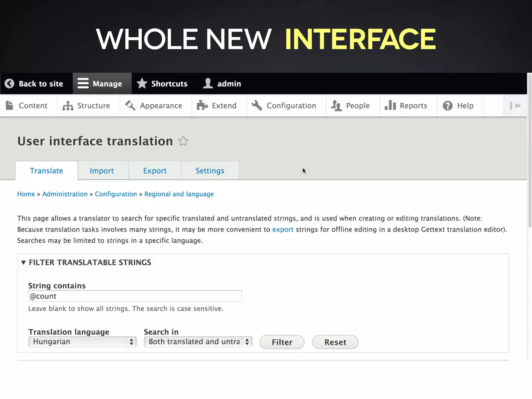Open the People menu label

(x=358, y=106)
